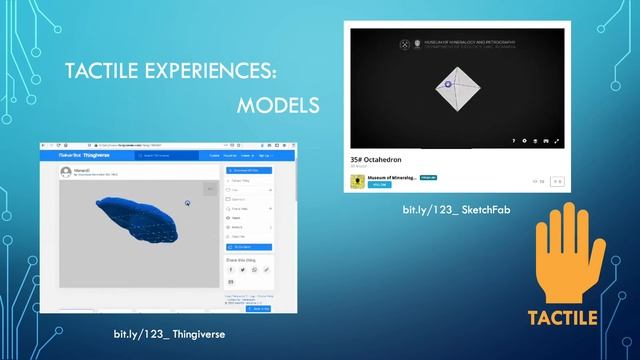Click the bit.ly/123_ Thingiverse text
This screenshot has width=640, height=360.
(169, 334)
